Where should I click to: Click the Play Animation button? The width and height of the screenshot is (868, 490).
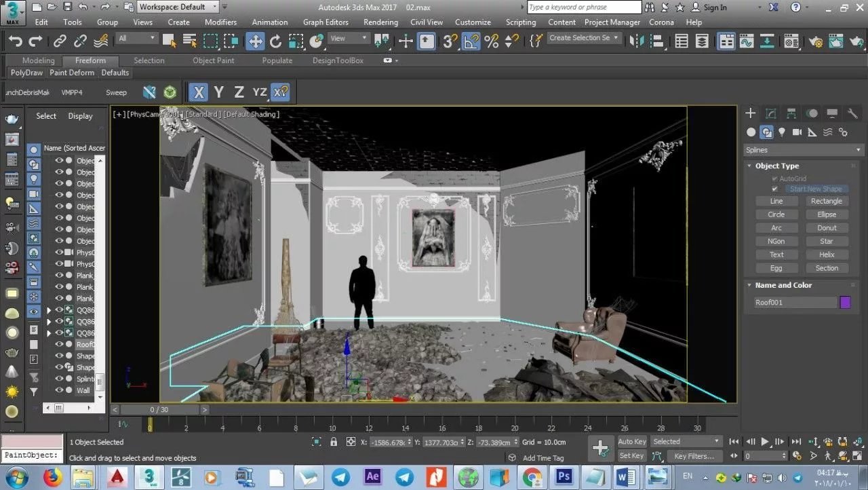click(766, 441)
